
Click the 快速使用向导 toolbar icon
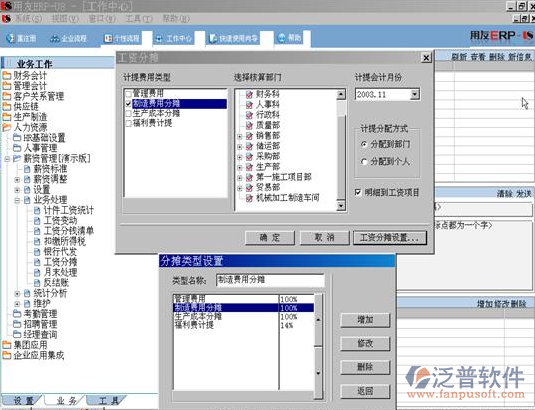[213, 38]
